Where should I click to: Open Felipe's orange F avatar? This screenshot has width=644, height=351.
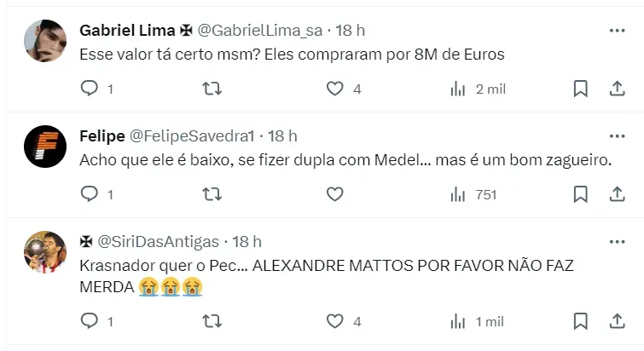pyautogui.click(x=44, y=147)
